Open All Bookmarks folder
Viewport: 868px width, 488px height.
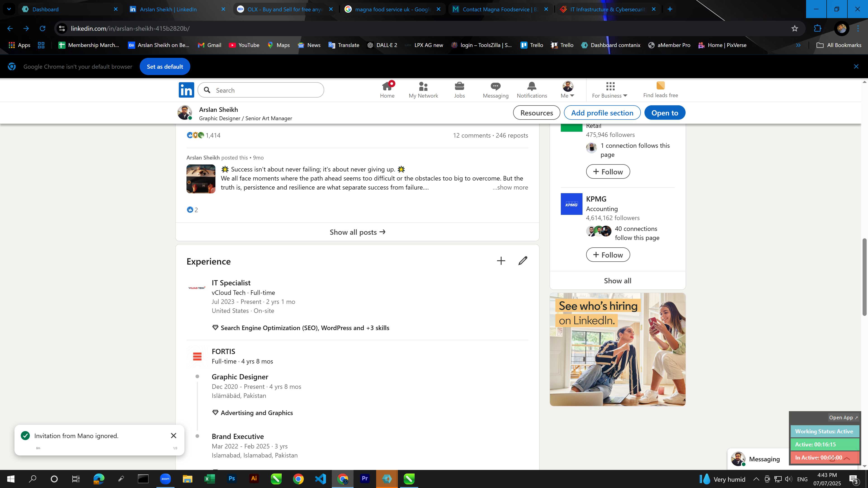click(839, 45)
